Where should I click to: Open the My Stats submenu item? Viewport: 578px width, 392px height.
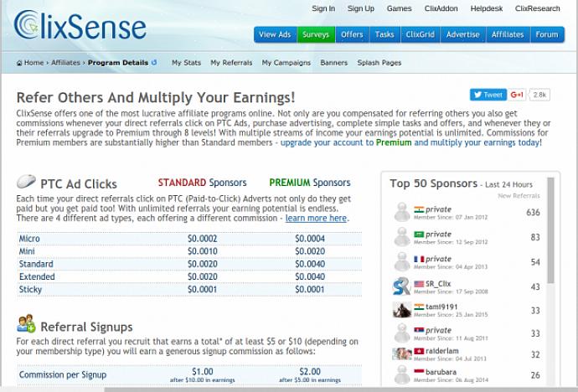click(186, 63)
